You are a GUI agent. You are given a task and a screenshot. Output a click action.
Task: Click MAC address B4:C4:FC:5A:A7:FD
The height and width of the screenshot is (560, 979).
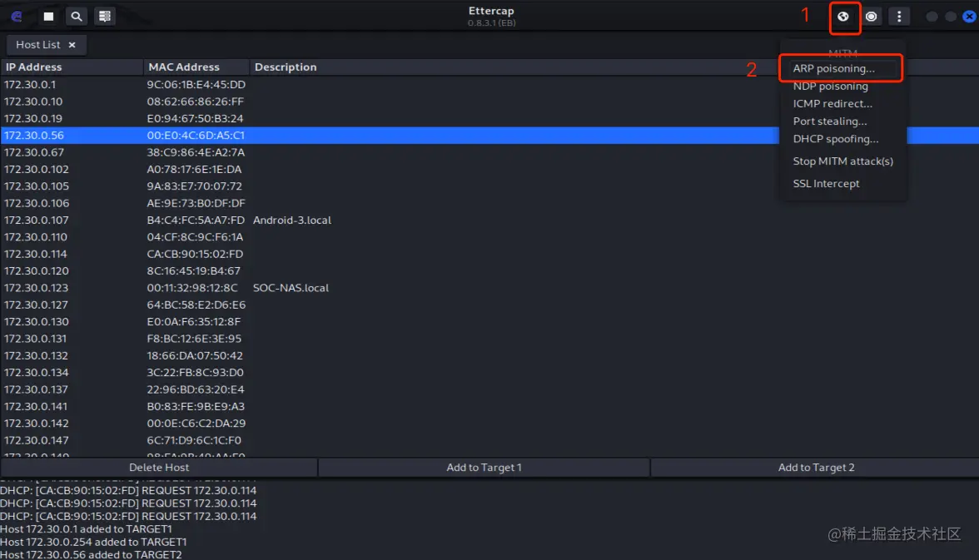pos(196,220)
